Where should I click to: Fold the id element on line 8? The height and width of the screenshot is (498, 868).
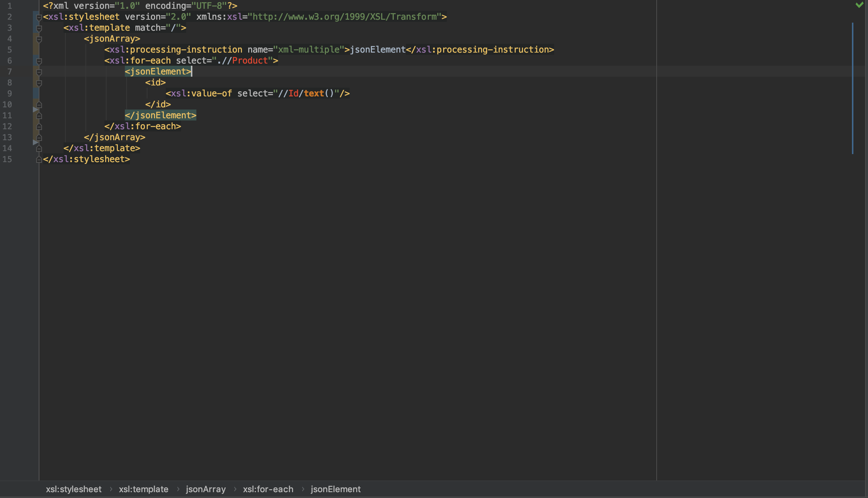pos(39,83)
